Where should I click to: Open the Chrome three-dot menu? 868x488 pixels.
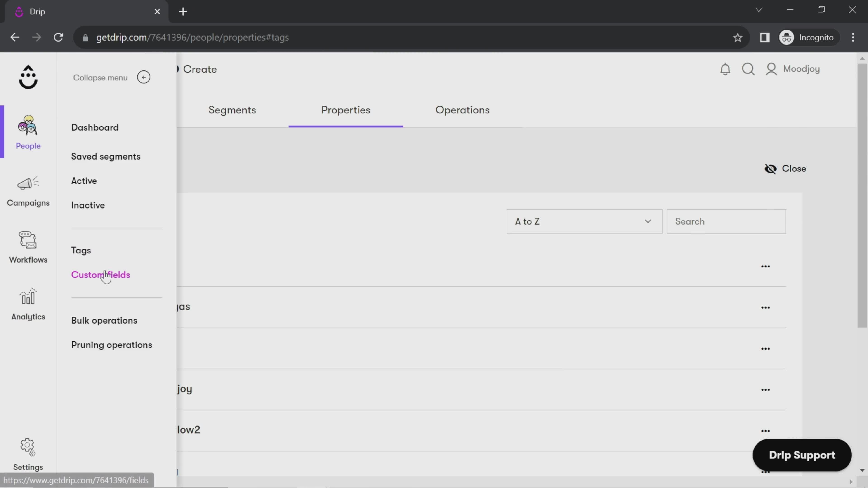point(853,37)
